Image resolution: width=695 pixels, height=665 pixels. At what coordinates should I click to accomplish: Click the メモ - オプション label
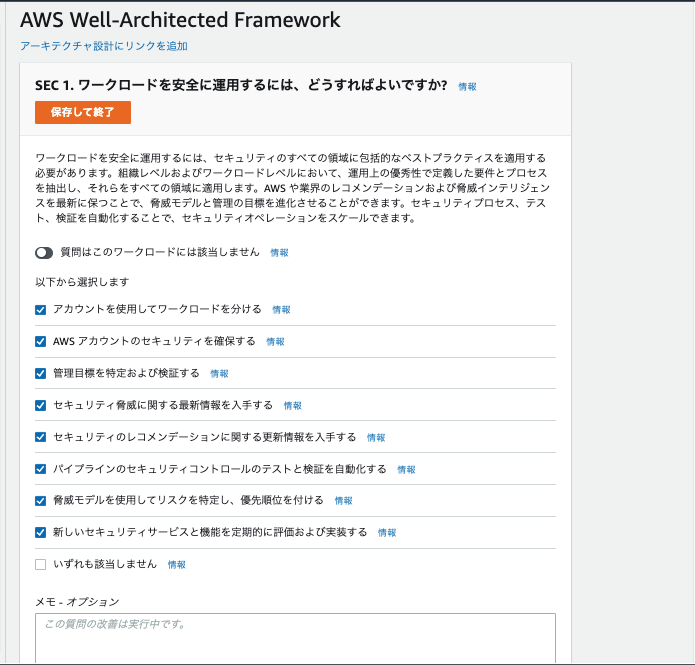[x=77, y=602]
